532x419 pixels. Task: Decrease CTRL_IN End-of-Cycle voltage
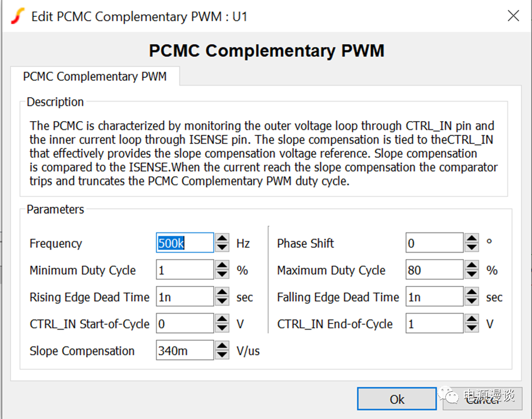click(x=471, y=328)
